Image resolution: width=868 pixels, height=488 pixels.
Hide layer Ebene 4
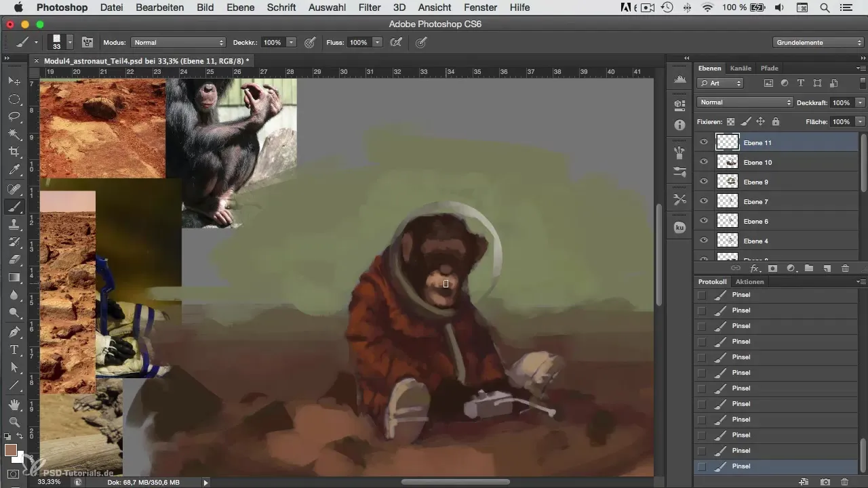[704, 241]
